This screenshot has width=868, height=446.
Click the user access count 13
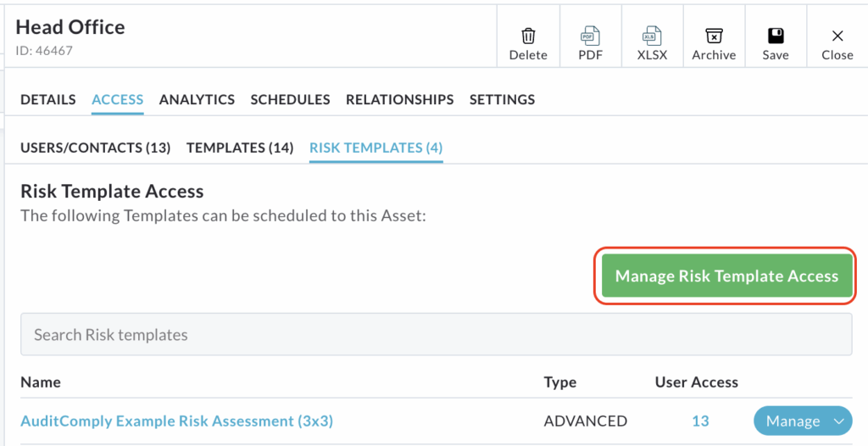[700, 421]
